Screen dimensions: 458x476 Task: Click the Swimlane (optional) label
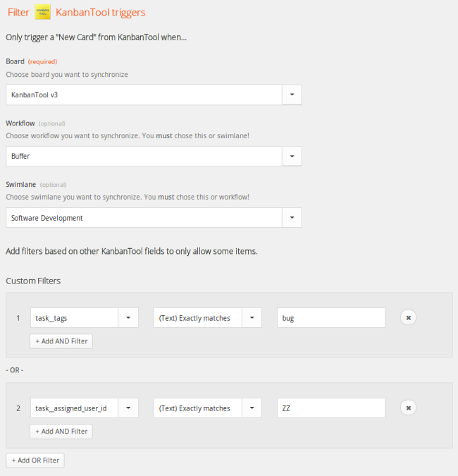(x=36, y=185)
